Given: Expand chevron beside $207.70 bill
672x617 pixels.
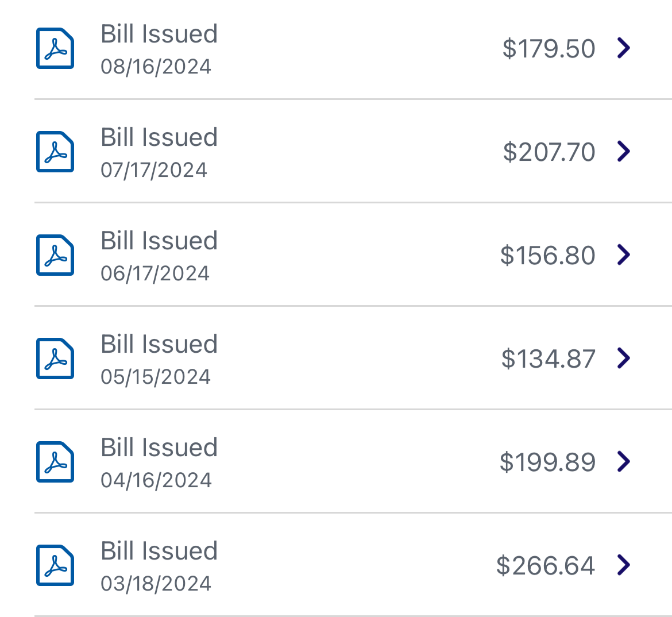Looking at the screenshot, I should tap(624, 151).
